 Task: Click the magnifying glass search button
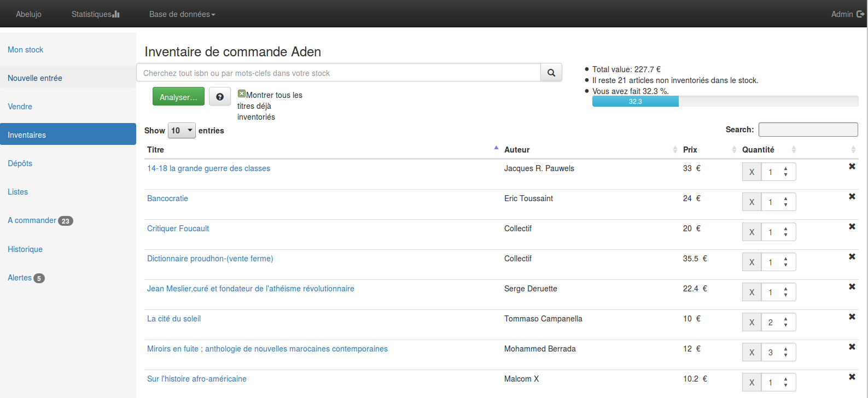[x=551, y=73]
